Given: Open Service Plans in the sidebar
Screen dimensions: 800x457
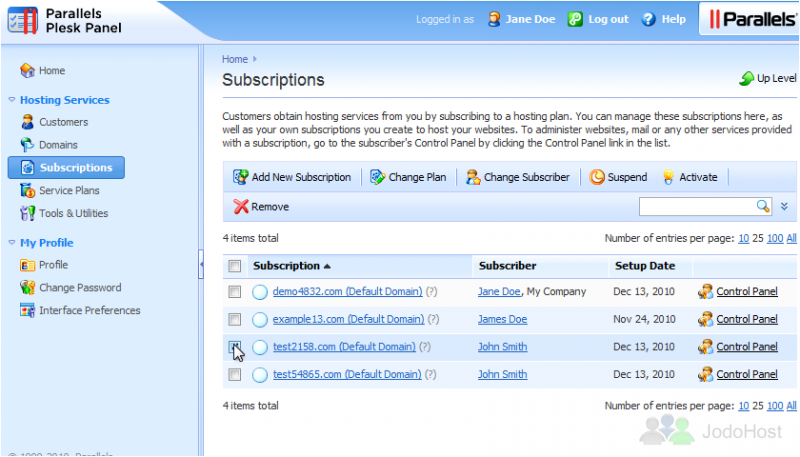Looking at the screenshot, I should [69, 190].
